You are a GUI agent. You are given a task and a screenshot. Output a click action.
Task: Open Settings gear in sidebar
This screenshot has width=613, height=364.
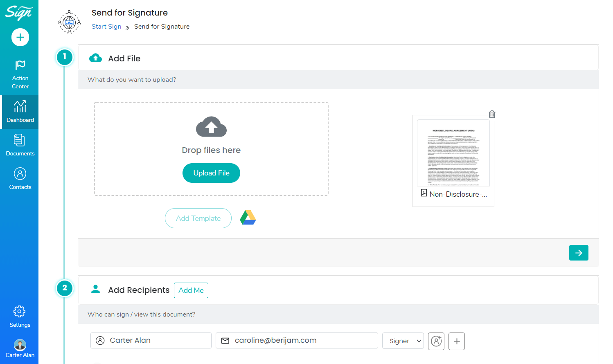click(20, 316)
